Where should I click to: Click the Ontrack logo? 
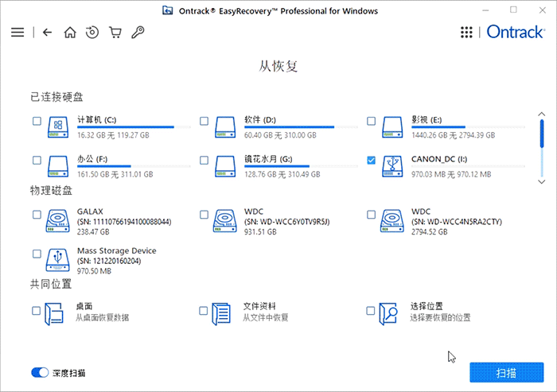516,32
